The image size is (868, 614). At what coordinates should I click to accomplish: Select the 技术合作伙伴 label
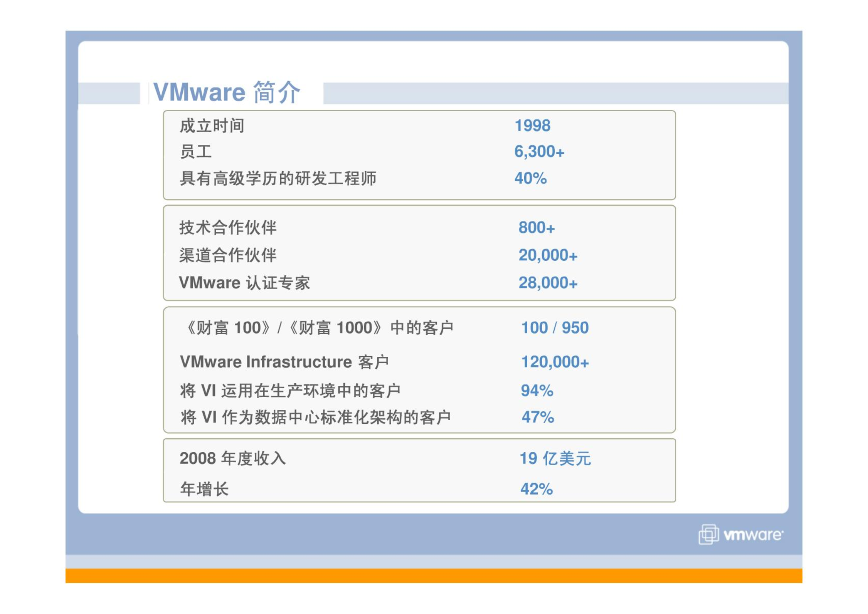pyautogui.click(x=227, y=228)
